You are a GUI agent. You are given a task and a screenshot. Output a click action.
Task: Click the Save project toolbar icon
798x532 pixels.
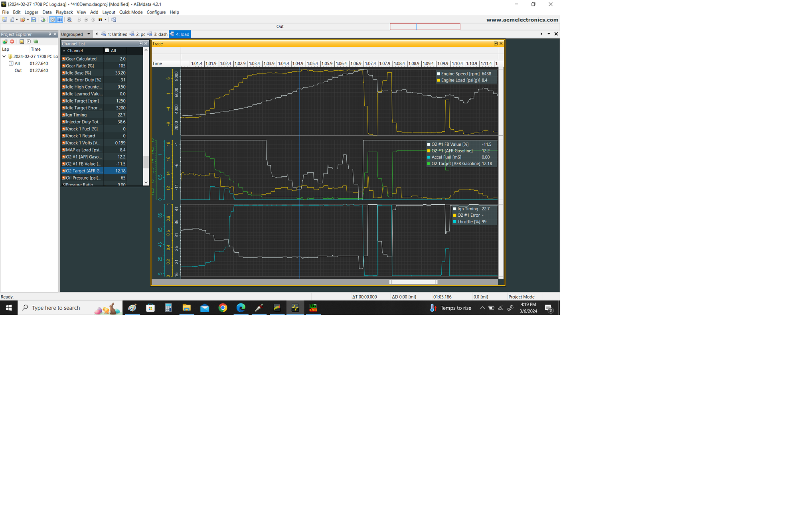(x=33, y=20)
